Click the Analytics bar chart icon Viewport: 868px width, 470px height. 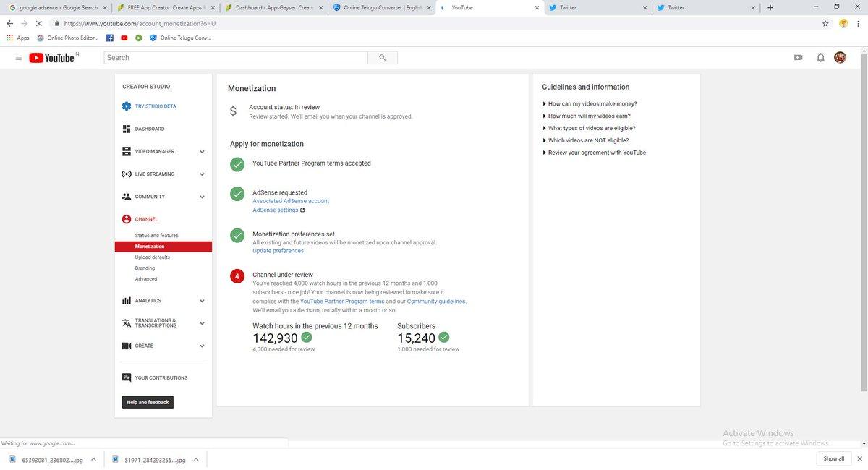[x=127, y=301]
